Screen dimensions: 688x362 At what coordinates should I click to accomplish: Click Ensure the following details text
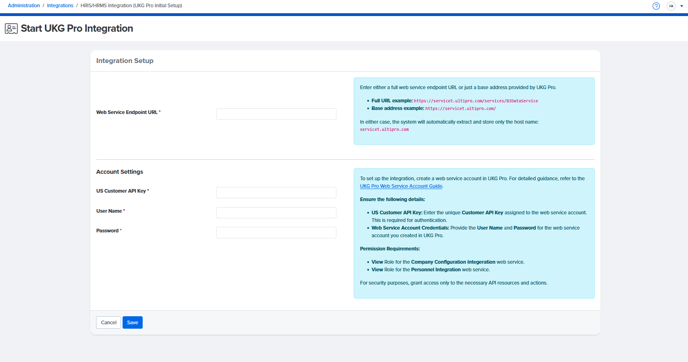tap(392, 199)
